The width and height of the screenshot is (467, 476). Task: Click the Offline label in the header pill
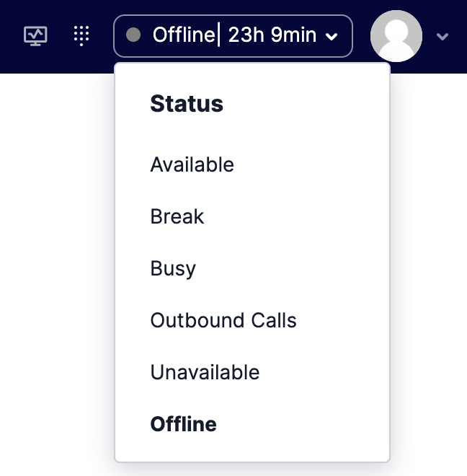click(x=184, y=35)
